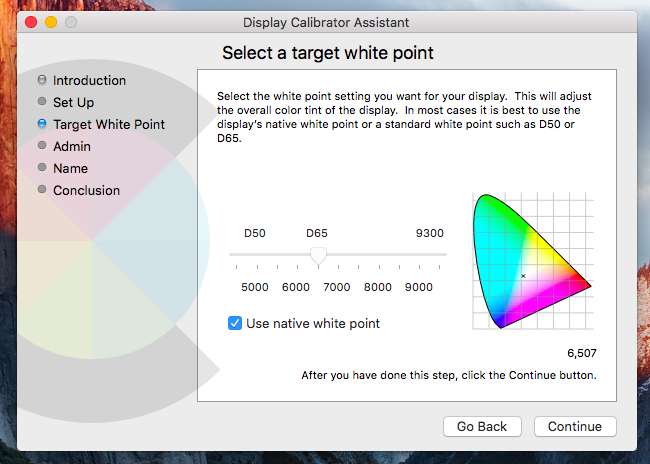Click the Introduction step bullet icon
650x464 pixels.
coord(42,80)
